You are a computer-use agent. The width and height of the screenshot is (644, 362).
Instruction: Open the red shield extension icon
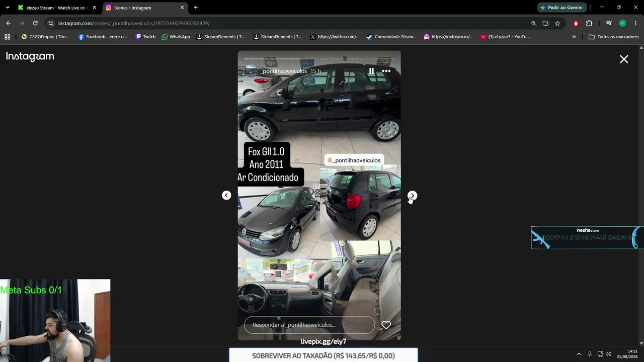coord(576,23)
